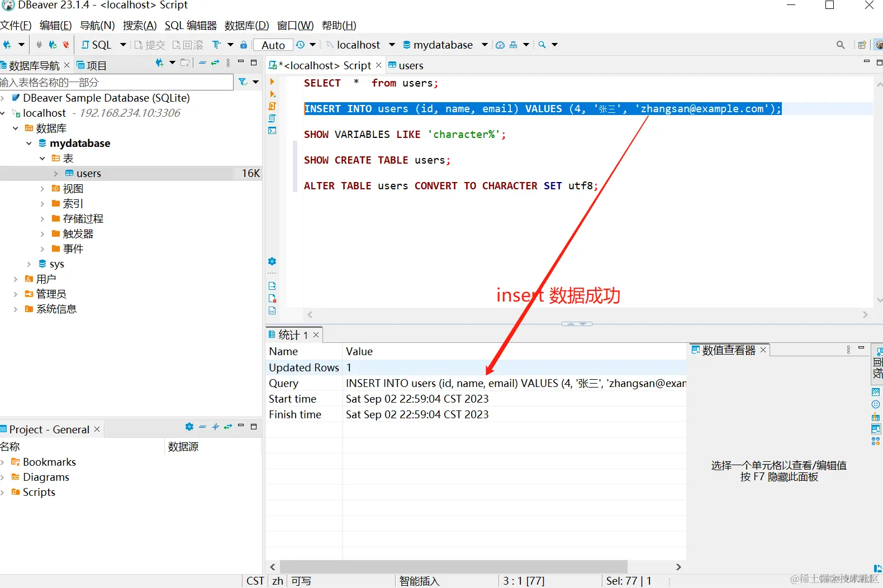Expand the 视图 folder
The width and height of the screenshot is (883, 588).
(x=42, y=189)
